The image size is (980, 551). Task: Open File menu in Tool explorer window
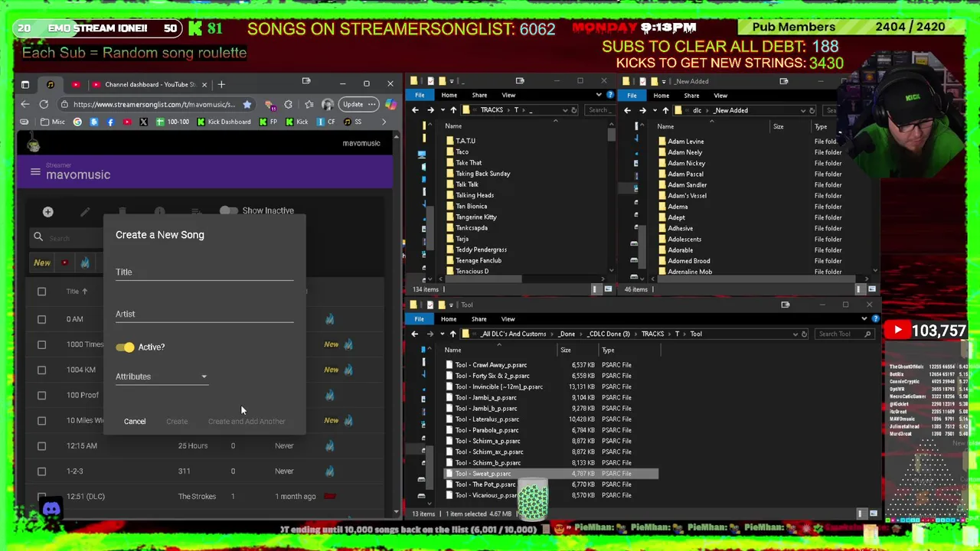point(419,318)
